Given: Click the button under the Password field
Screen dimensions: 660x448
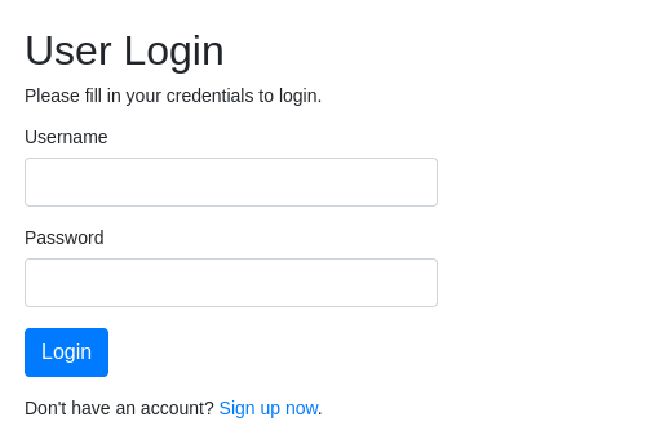Looking at the screenshot, I should [x=66, y=352].
